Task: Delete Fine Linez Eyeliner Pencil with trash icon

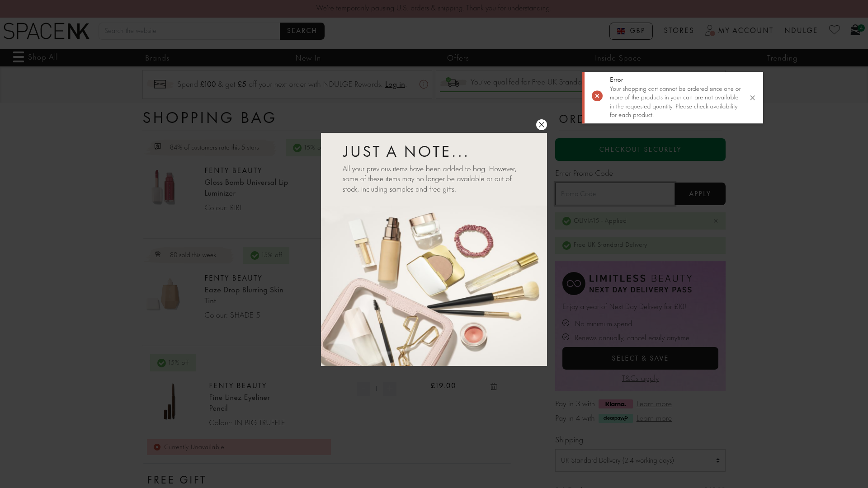Action: pyautogui.click(x=493, y=386)
